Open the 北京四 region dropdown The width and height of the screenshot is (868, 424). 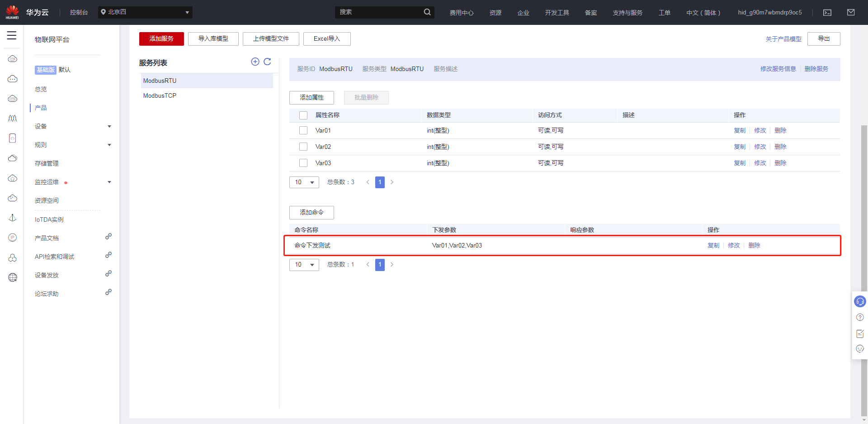pyautogui.click(x=145, y=12)
